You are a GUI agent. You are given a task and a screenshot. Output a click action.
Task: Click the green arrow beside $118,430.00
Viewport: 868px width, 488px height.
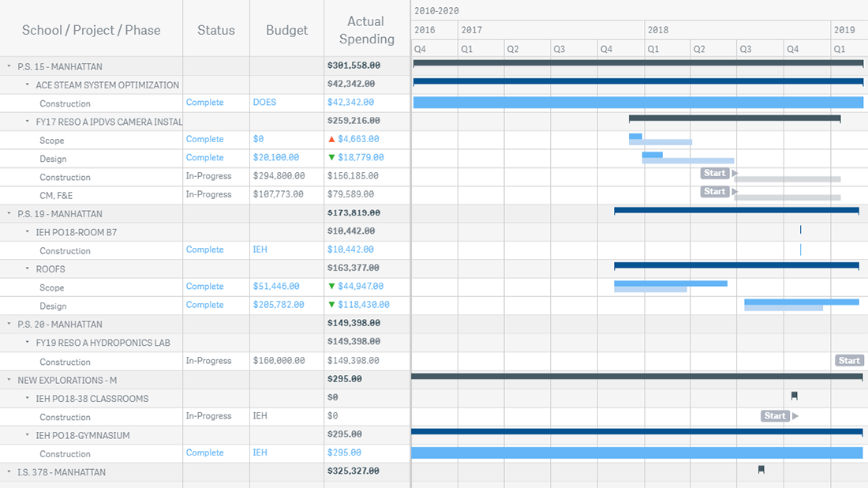(x=331, y=305)
